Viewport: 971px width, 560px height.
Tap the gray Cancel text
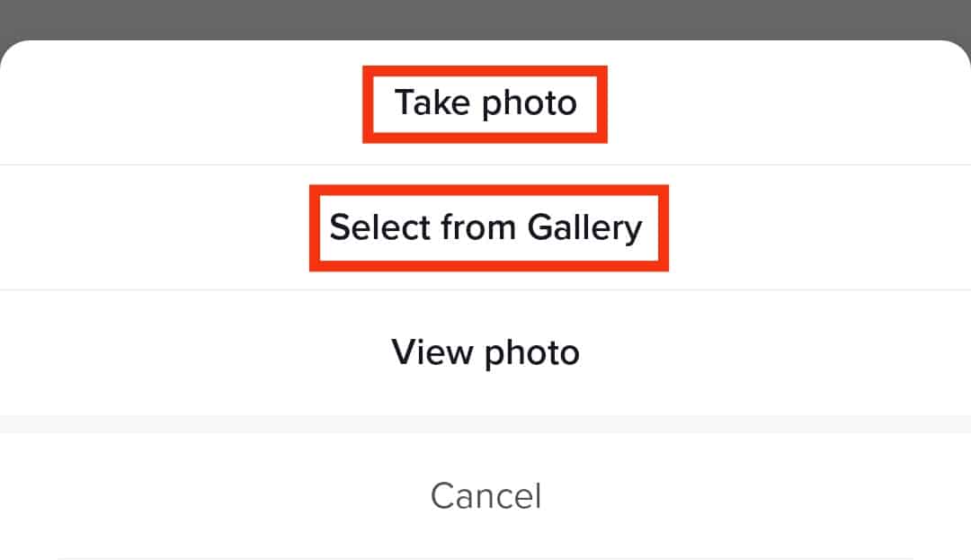(485, 495)
